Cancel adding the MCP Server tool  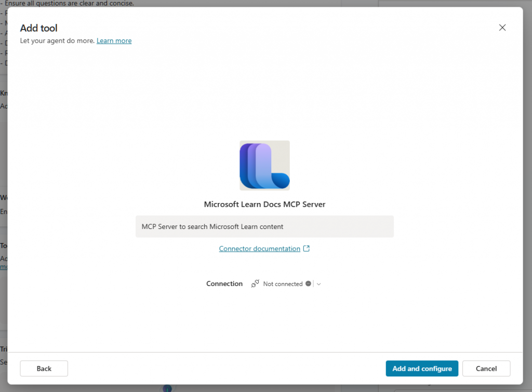tap(486, 368)
